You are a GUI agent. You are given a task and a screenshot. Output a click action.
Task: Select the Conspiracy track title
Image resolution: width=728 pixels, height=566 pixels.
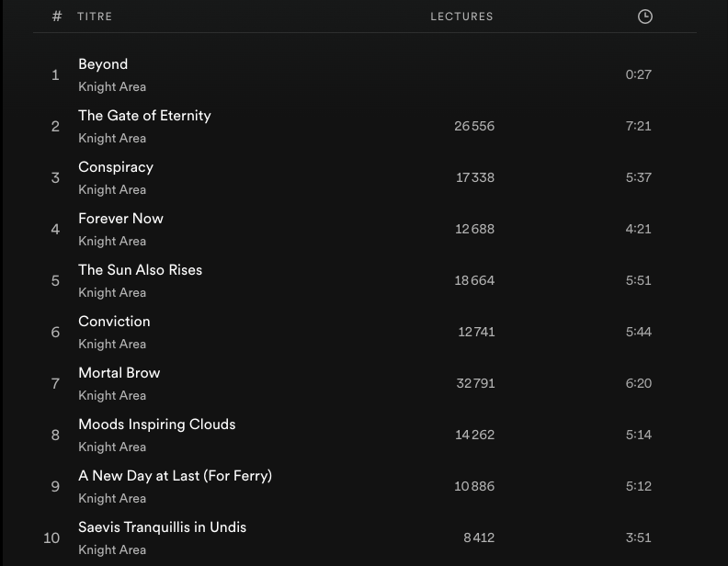coord(116,167)
